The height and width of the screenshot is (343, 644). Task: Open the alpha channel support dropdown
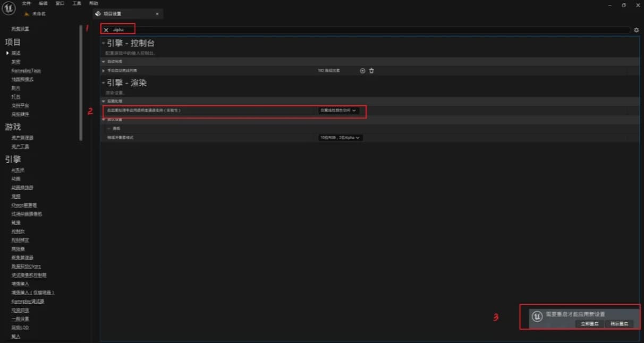[x=338, y=111]
